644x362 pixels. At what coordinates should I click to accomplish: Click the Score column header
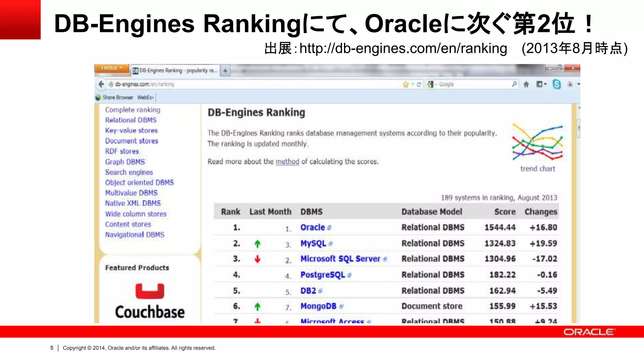[505, 212]
